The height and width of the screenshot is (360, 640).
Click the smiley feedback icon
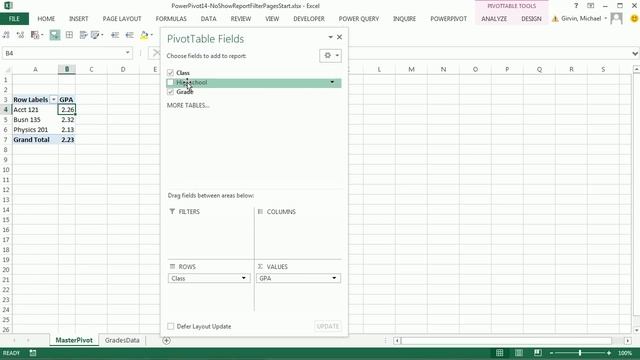(634, 18)
